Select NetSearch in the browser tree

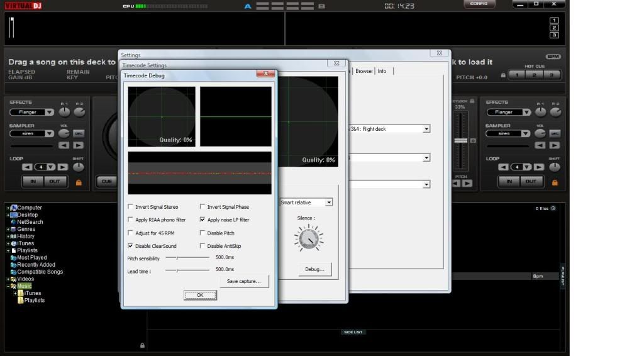pyautogui.click(x=30, y=222)
